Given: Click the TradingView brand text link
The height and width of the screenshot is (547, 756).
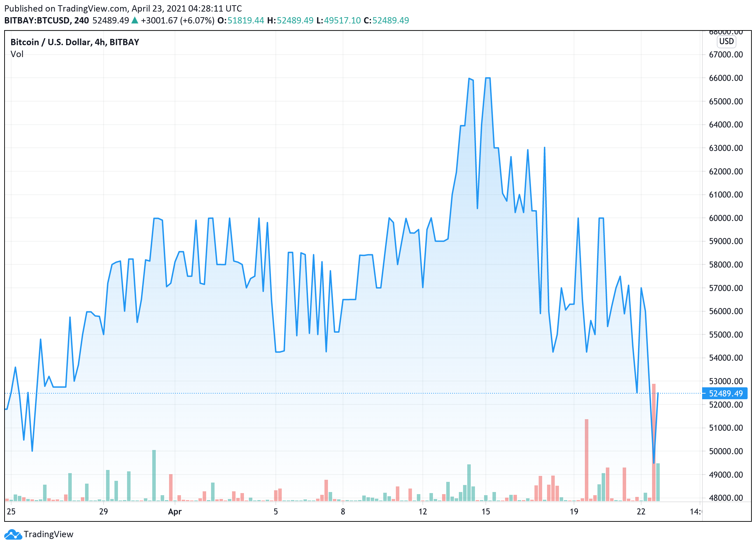Looking at the screenshot, I should (48, 534).
